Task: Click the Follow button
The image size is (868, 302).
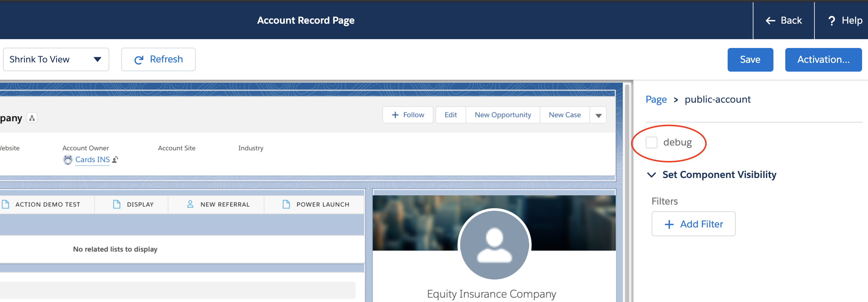Action: (408, 115)
